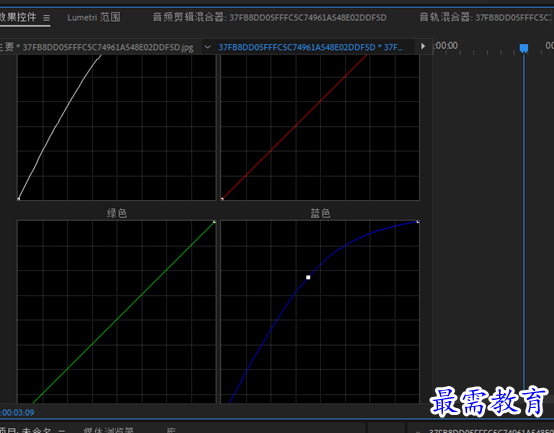Viewport: 554px width, 433px height.
Task: Click the 绿色 curve label
Action: click(x=117, y=213)
